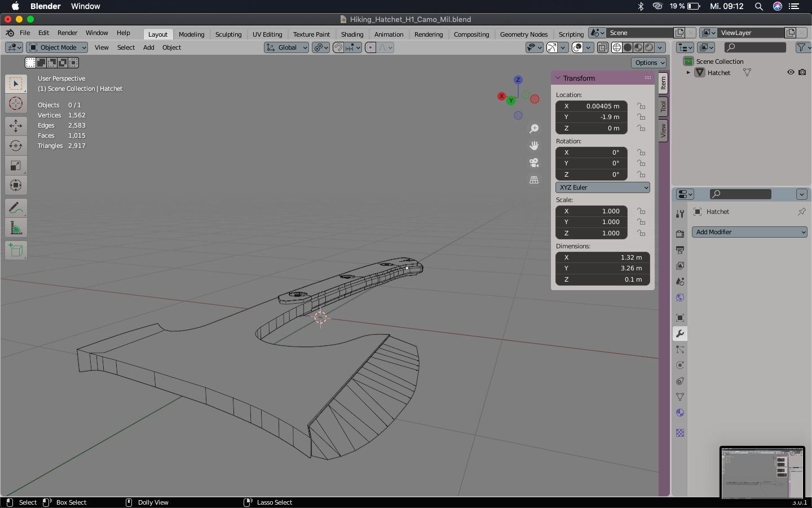Viewport: 812px width, 508px height.
Task: Open Global transform orientation dropdown
Action: (286, 47)
